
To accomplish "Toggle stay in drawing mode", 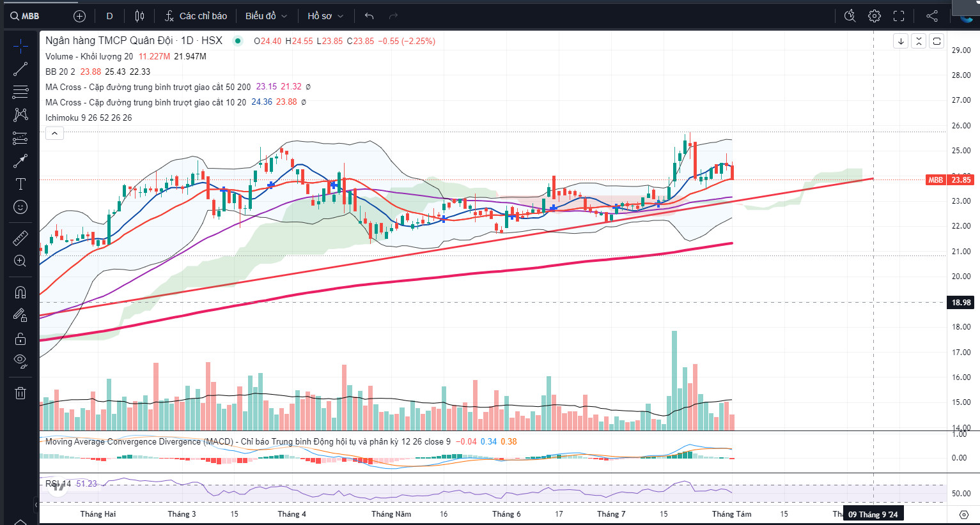I will (20, 315).
